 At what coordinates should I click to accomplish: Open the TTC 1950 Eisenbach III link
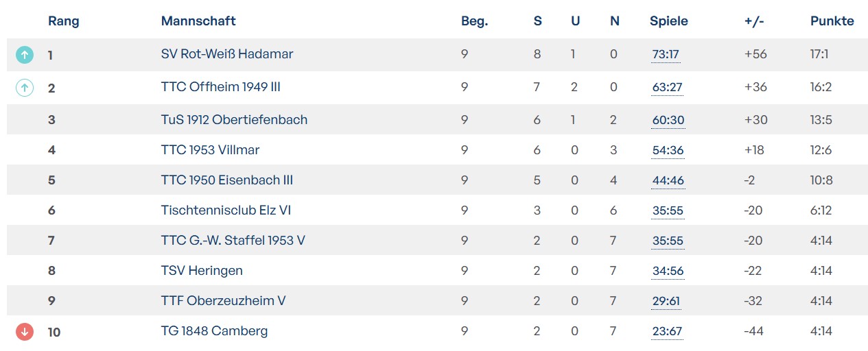(227, 180)
